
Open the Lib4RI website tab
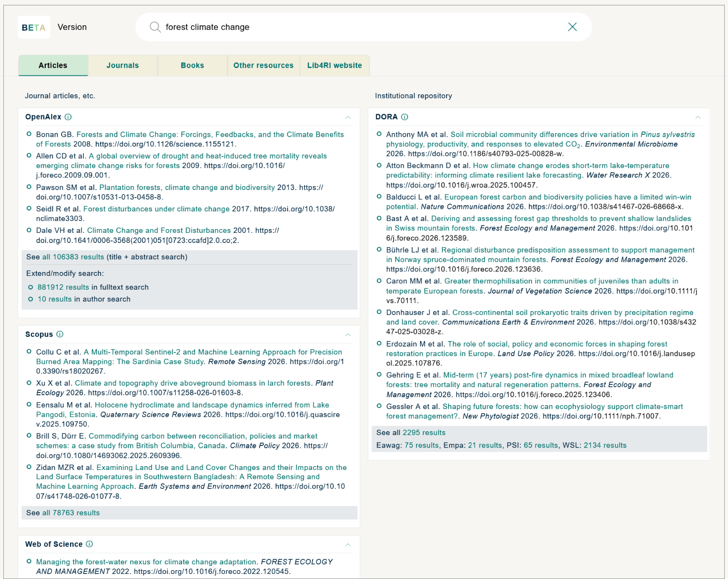click(335, 65)
